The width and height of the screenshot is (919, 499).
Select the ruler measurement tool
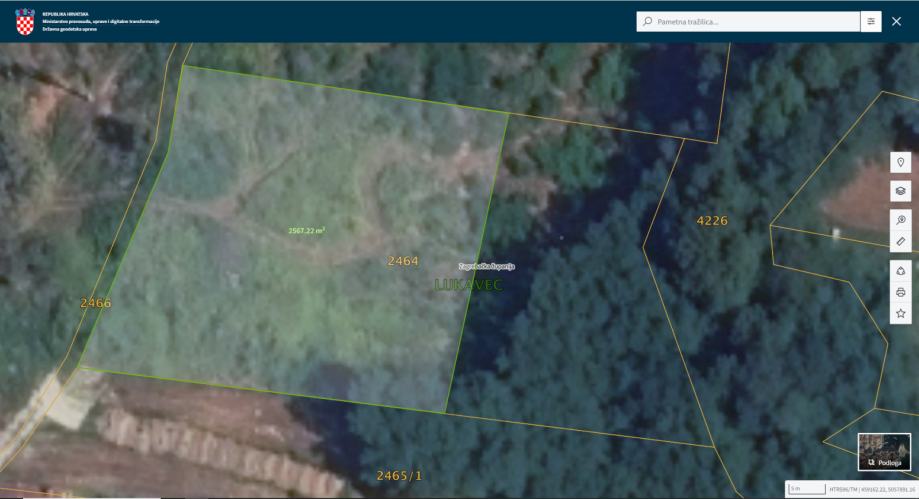pos(900,241)
